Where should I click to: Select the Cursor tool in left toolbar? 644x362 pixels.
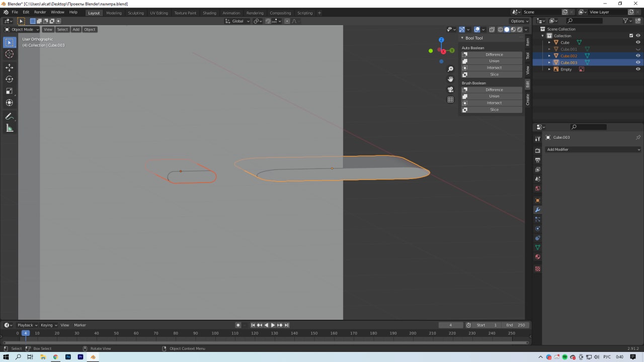[x=10, y=54]
